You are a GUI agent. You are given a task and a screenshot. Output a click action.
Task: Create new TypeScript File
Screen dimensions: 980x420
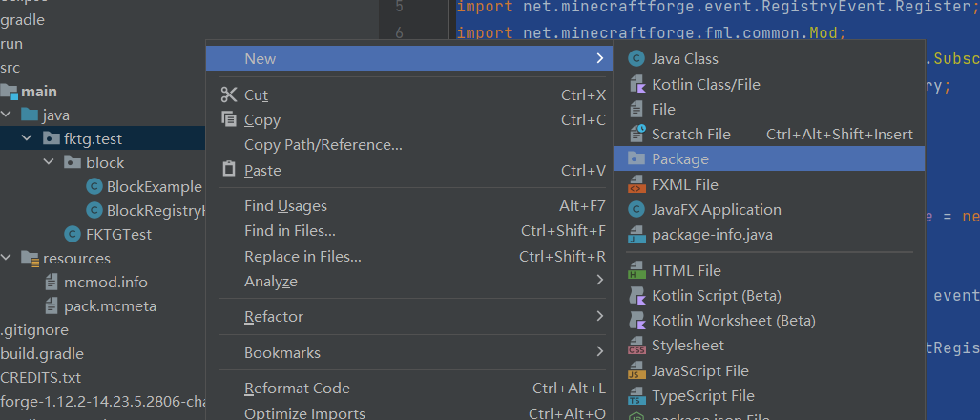[702, 396]
